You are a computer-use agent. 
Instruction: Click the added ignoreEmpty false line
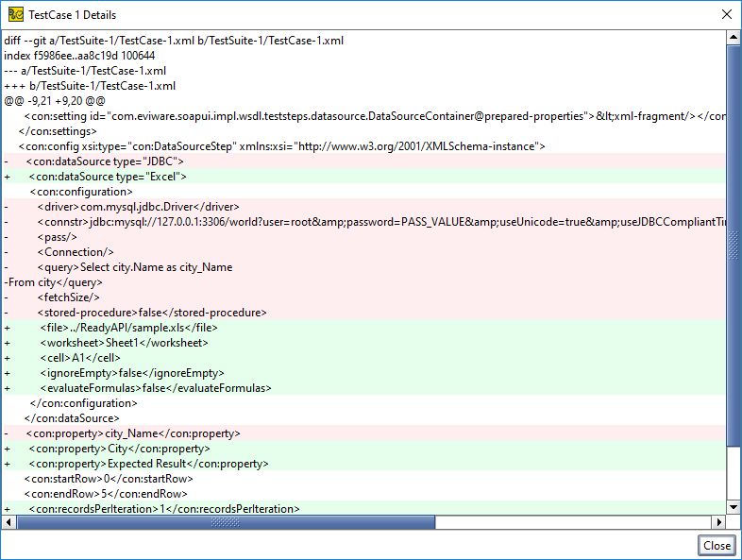(x=363, y=373)
